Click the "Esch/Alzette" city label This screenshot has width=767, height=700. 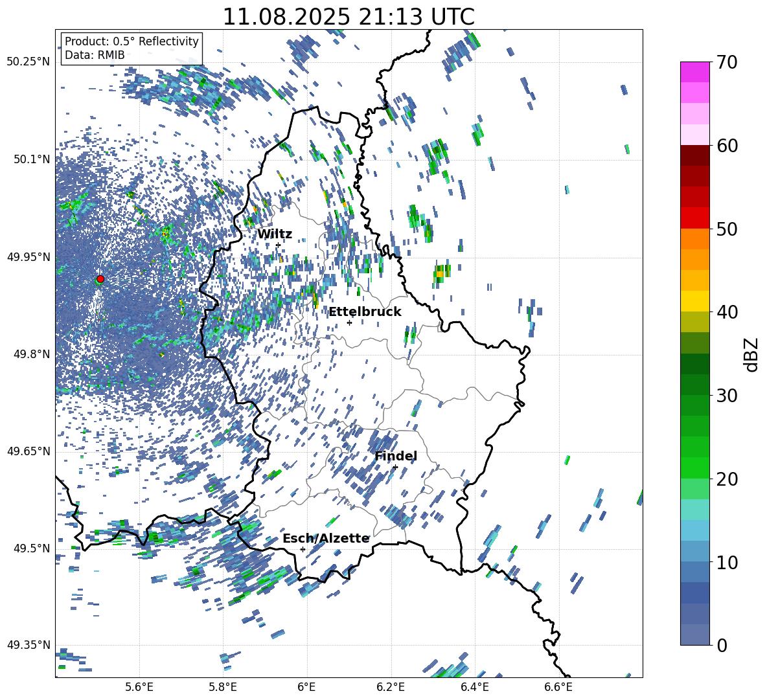point(326,538)
